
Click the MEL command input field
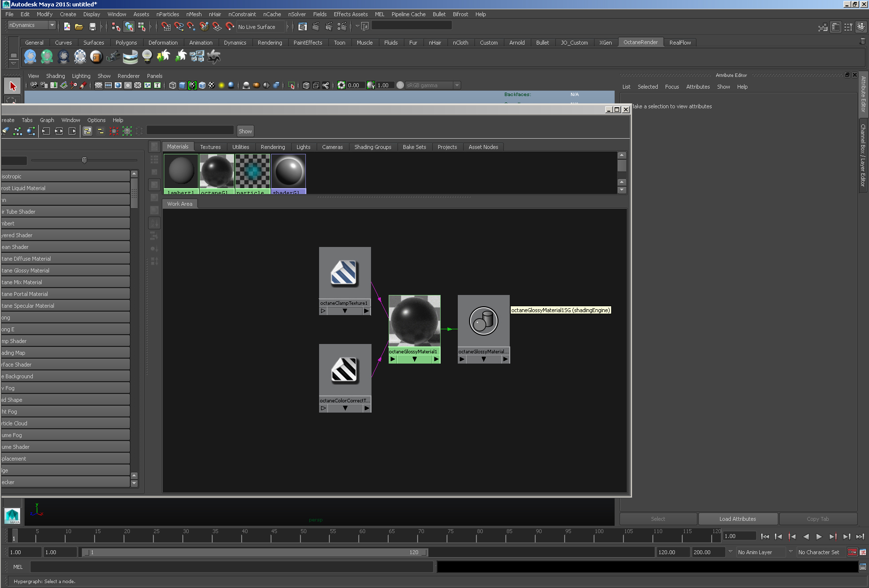coord(232,567)
